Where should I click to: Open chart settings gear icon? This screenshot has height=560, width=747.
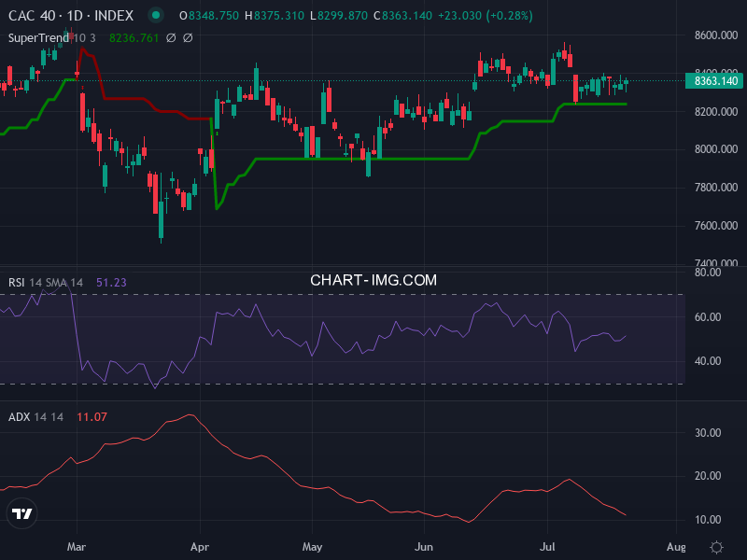pos(716,547)
